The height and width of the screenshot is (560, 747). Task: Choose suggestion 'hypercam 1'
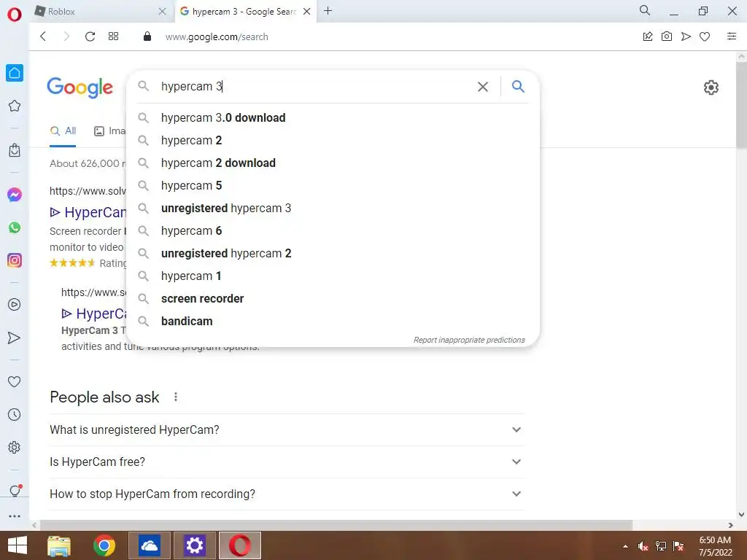pyautogui.click(x=332, y=276)
